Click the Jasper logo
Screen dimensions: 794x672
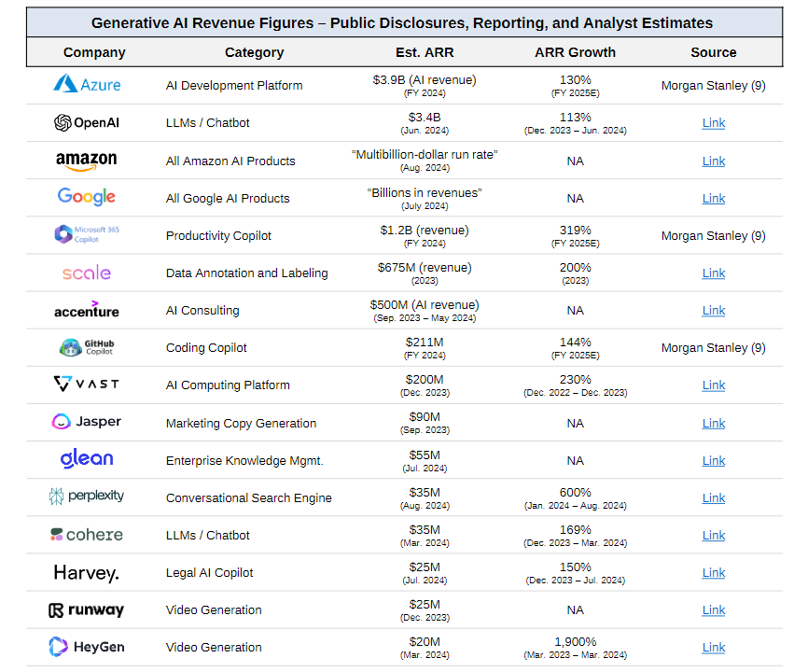[87, 422]
